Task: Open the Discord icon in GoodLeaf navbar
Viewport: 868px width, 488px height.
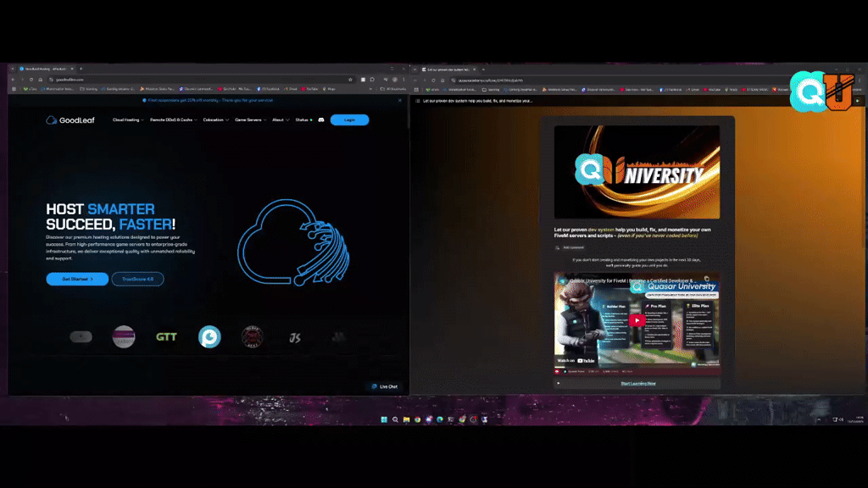Action: pyautogui.click(x=321, y=120)
